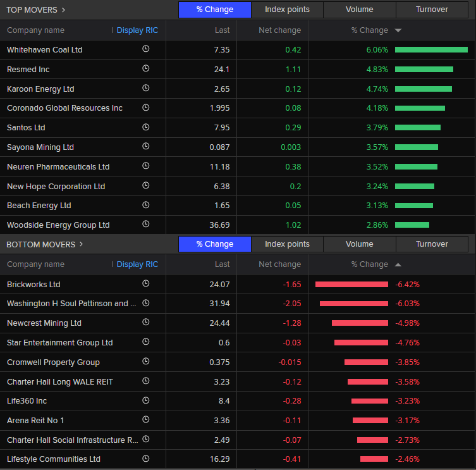Click the clock icon beside Coronado Global Resources Inc

click(x=146, y=108)
